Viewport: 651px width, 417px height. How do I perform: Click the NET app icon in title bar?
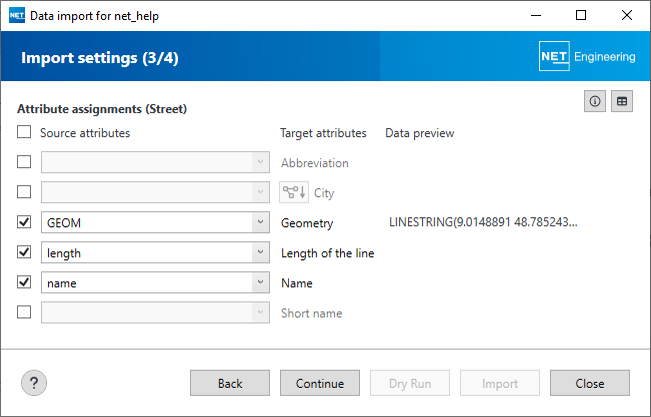(x=16, y=16)
